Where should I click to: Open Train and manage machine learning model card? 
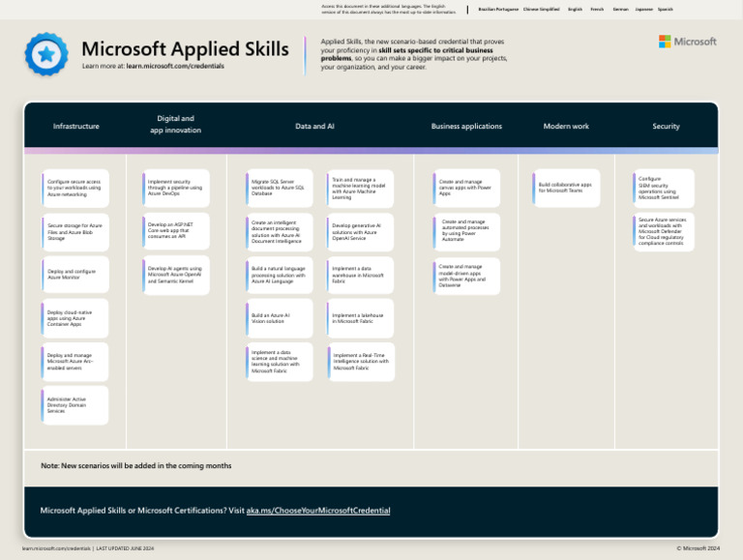pyautogui.click(x=360, y=189)
